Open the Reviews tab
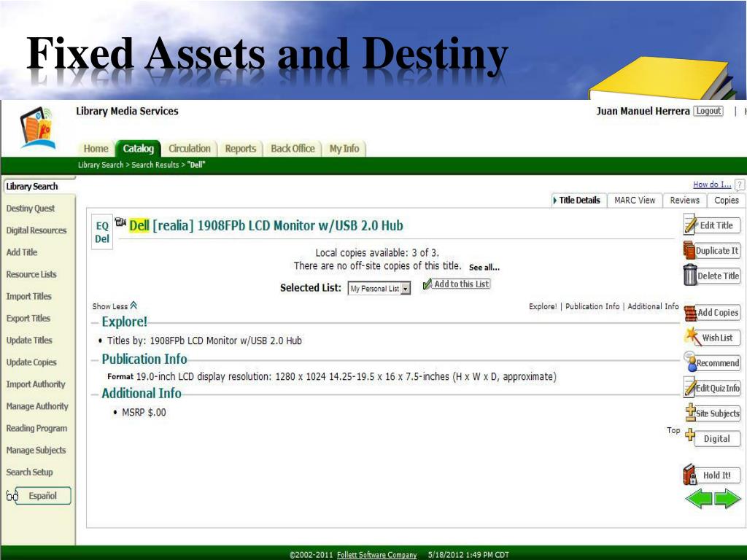 (684, 201)
